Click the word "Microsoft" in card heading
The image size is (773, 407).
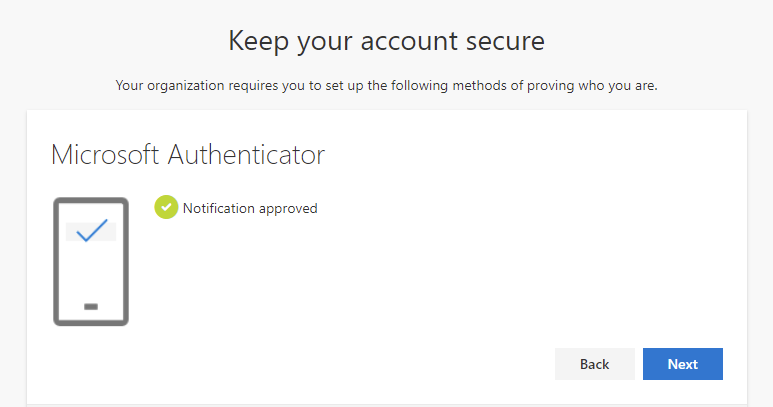pyautogui.click(x=105, y=155)
